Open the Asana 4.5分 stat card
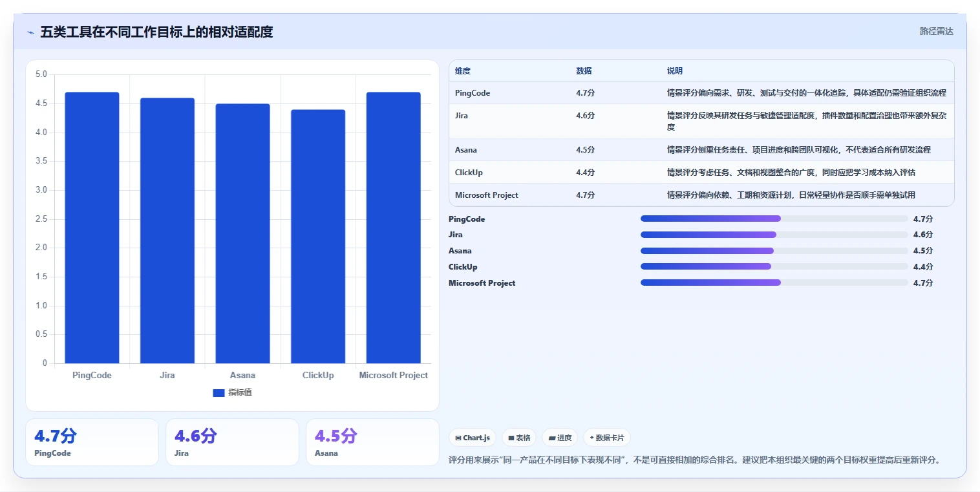 click(x=372, y=442)
